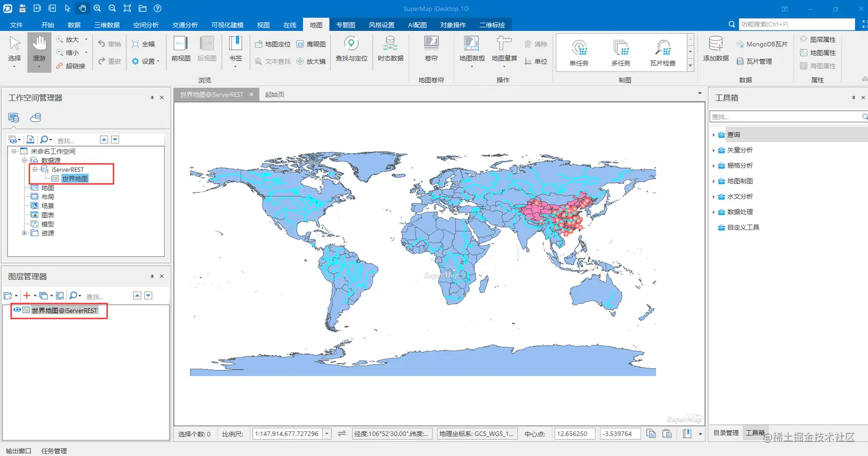Click the toolbox 查找 search field

[785, 117]
